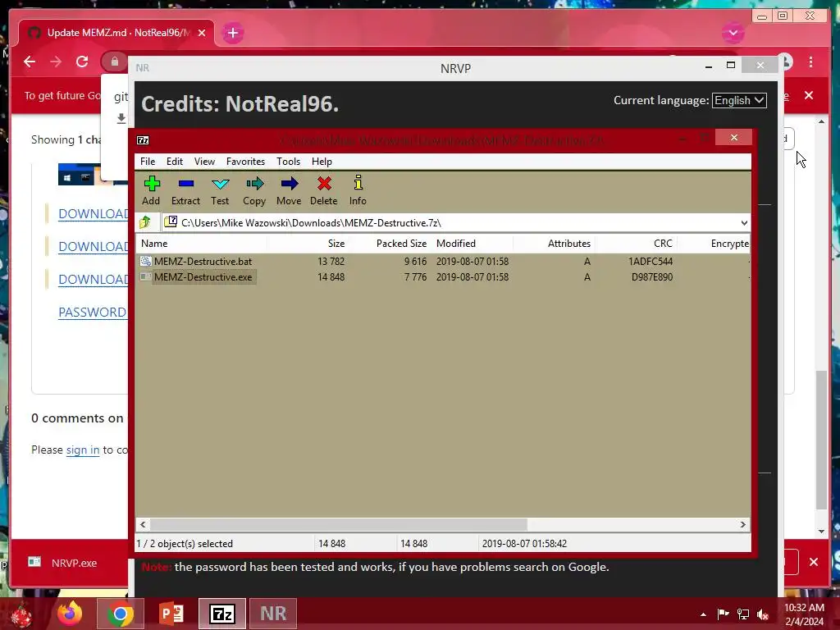
Task: Click the Delete tool in 7-Zip
Action: 323,190
